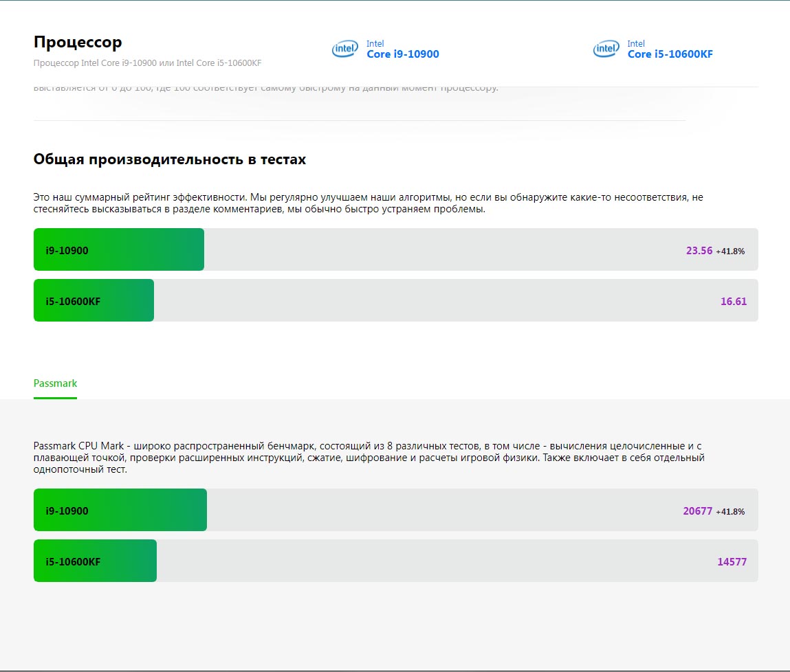Click the Intel logo beside Core i5-10600KF
790x672 pixels.
606,49
